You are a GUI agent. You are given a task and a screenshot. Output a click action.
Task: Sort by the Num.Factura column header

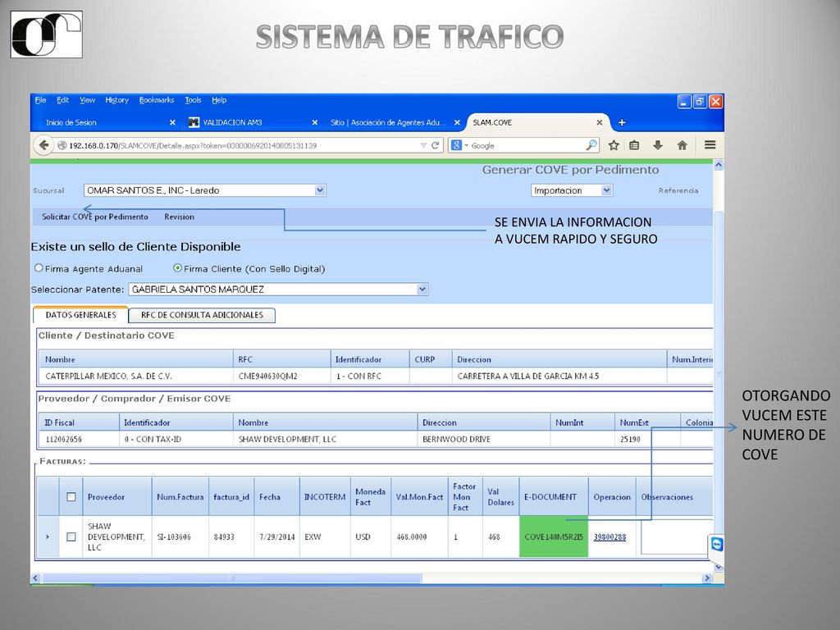(180, 496)
